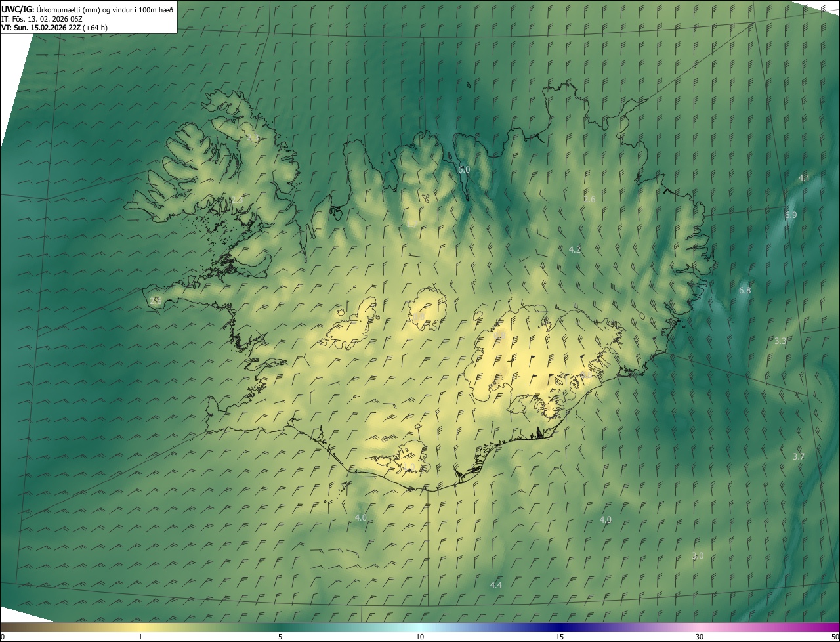Click the precipitation value 3.3 on the map

pos(780,341)
